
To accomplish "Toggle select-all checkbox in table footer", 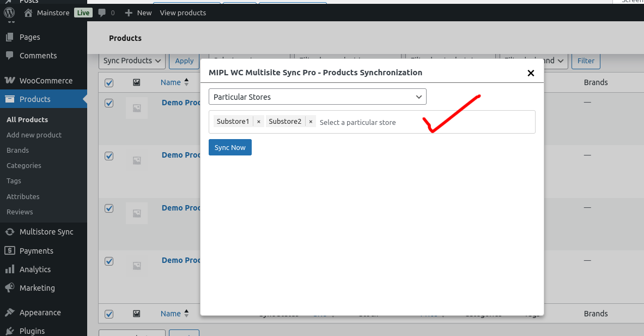I will 109,314.
